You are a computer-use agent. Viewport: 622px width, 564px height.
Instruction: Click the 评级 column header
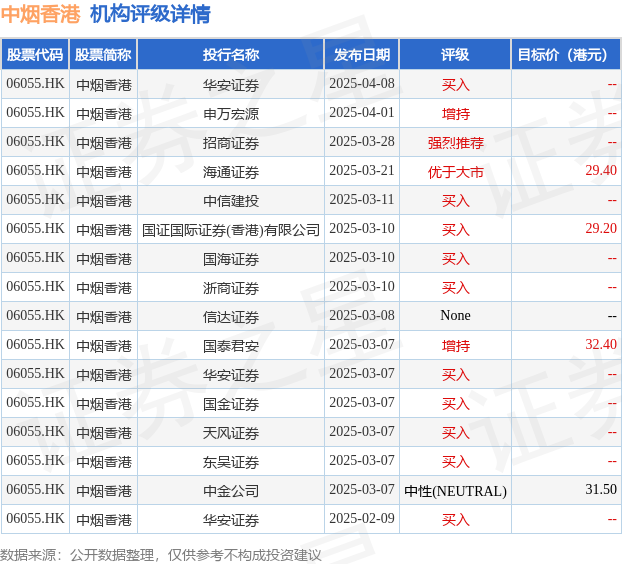tap(455, 55)
